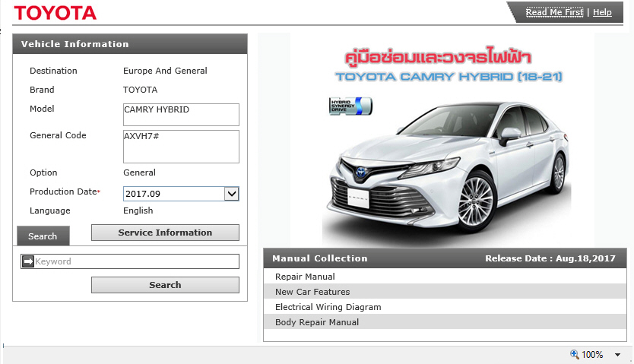Click the Service Information button
Image resolution: width=634 pixels, height=364 pixels.
click(x=165, y=233)
